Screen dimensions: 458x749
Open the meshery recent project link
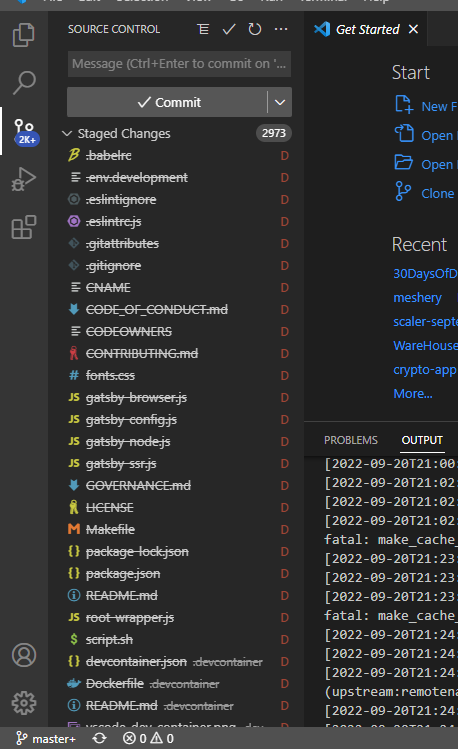point(417,298)
